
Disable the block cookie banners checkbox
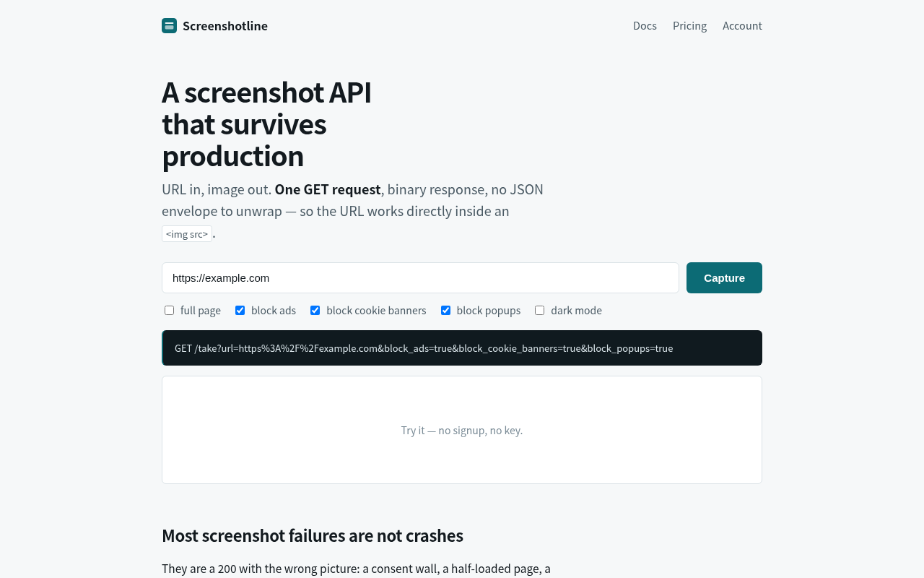(315, 311)
